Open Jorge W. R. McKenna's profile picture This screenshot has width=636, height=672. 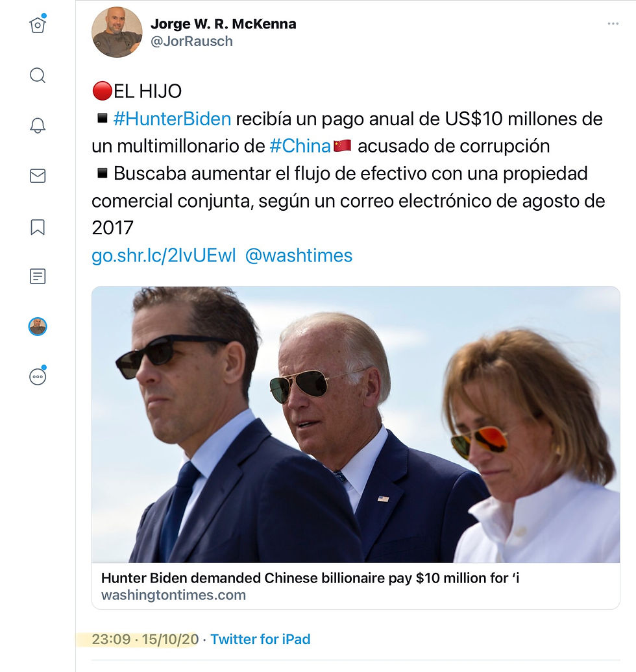[117, 32]
